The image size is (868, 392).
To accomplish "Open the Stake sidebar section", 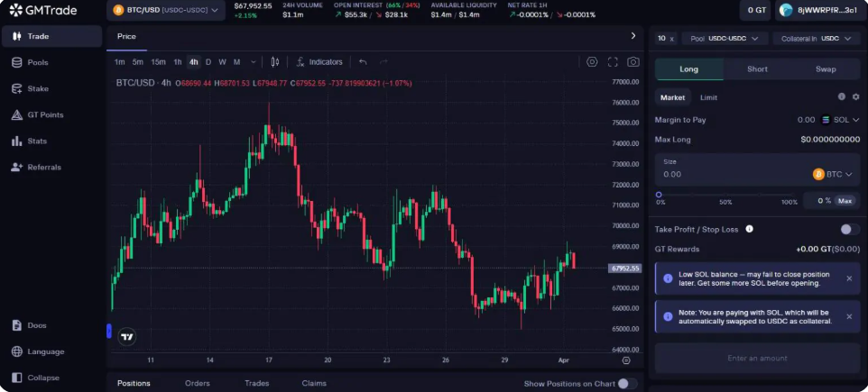I will tap(52, 88).
